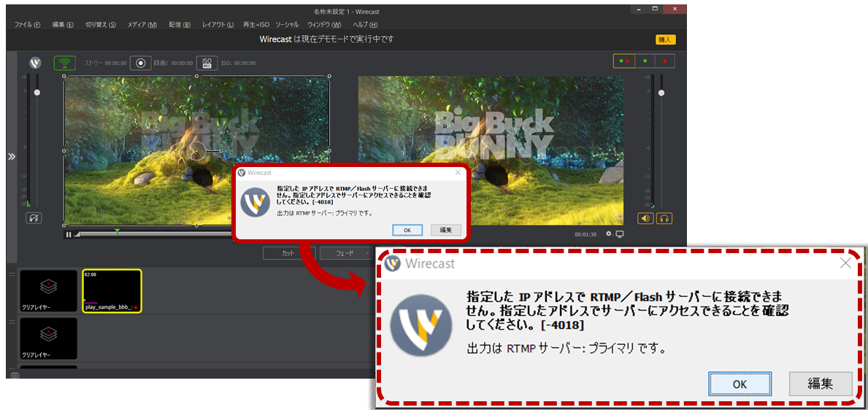Select the クリアレイヤー shot in the second layer

coord(49,339)
